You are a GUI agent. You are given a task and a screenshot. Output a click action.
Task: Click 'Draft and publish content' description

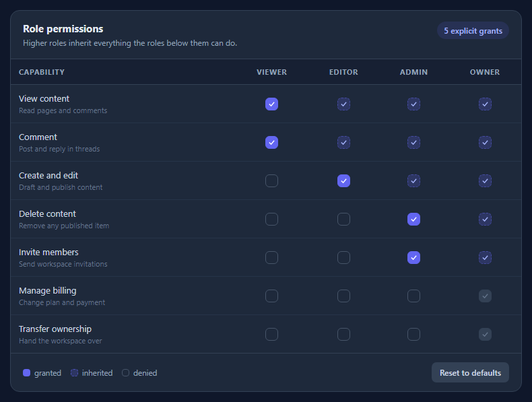61,187
